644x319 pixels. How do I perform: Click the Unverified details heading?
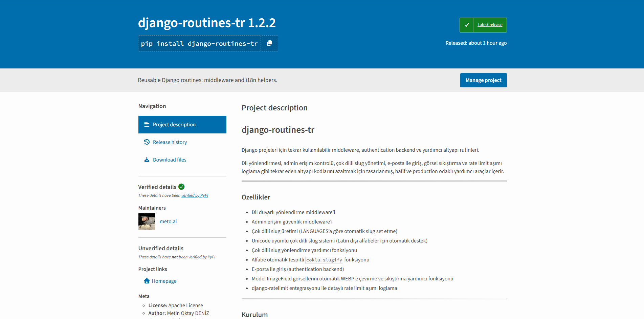[x=161, y=248]
